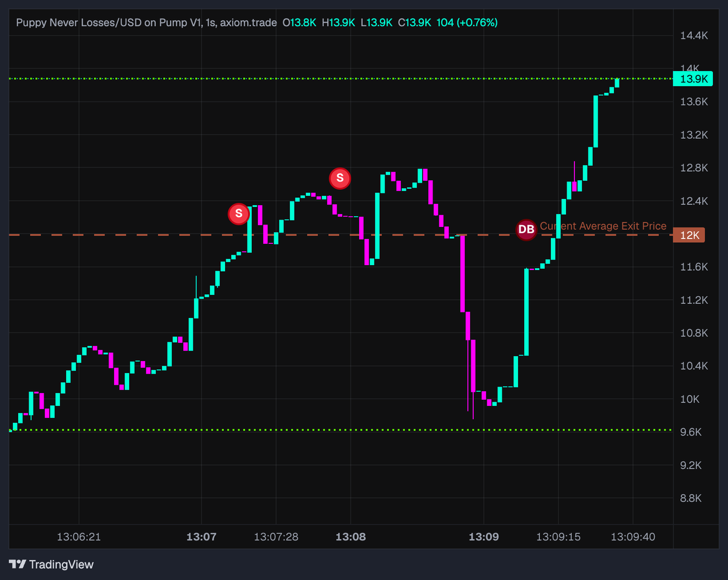Click the C13.9K close value in header

coord(414,22)
